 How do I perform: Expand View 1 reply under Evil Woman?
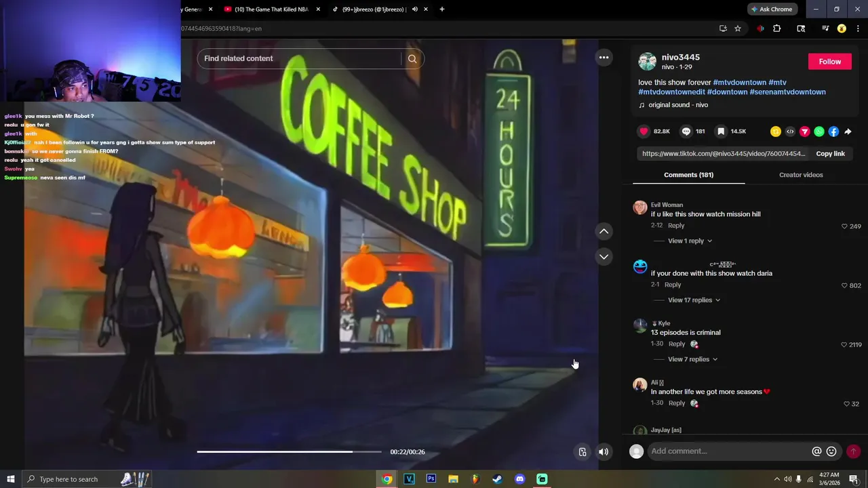(690, 241)
